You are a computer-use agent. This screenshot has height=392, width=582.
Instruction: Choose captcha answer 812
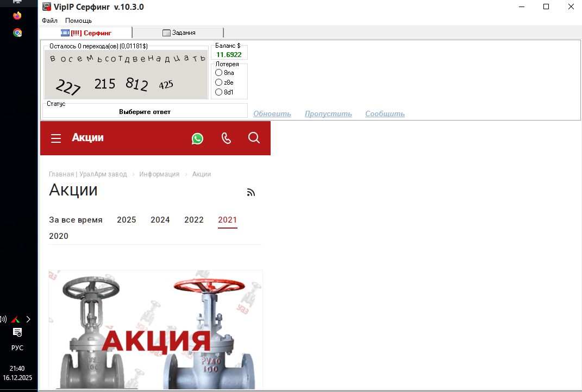point(137,84)
